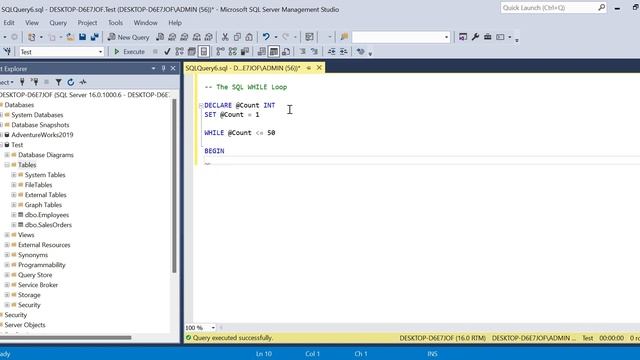Select the Query Store folder
640x360 pixels.
(35, 275)
